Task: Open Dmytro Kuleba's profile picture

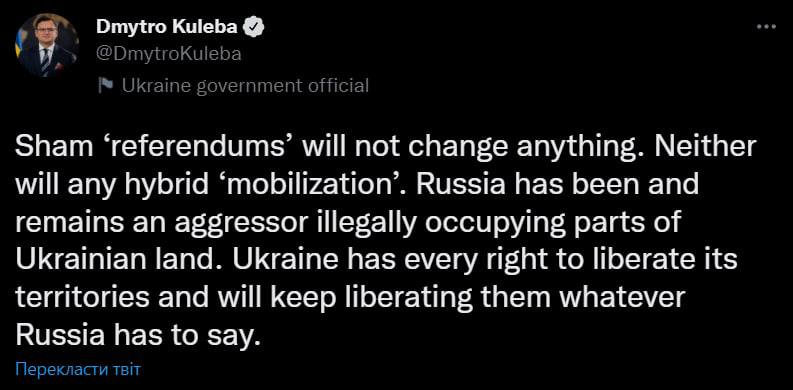Action: coord(47,45)
